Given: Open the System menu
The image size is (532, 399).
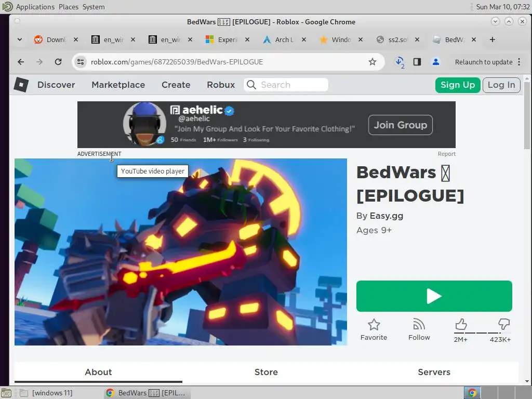Looking at the screenshot, I should click(94, 7).
